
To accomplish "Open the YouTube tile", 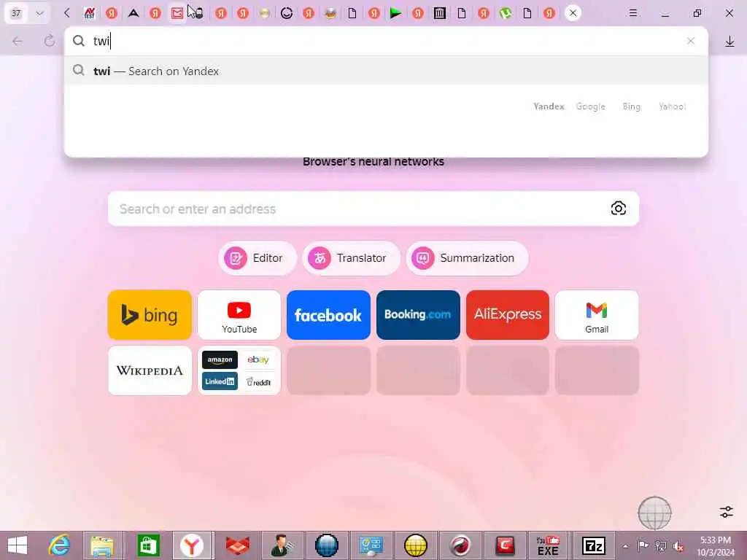I will click(x=239, y=315).
